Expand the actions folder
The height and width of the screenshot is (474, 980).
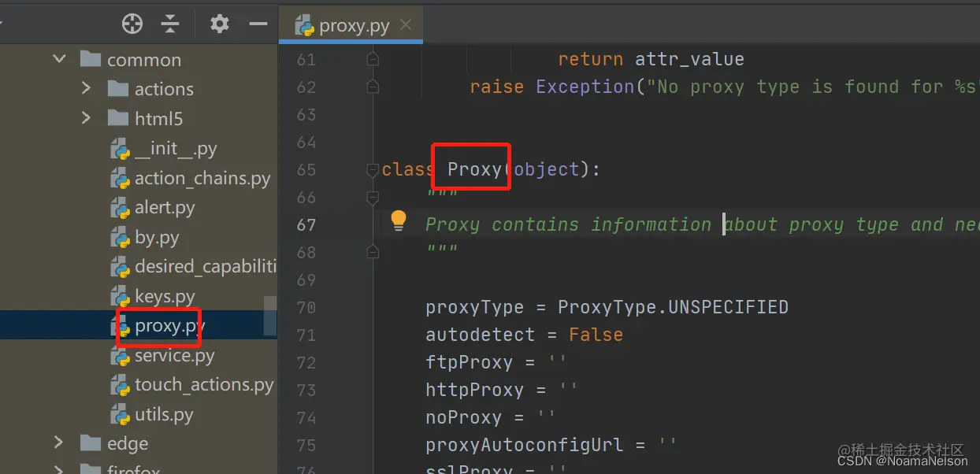87,88
